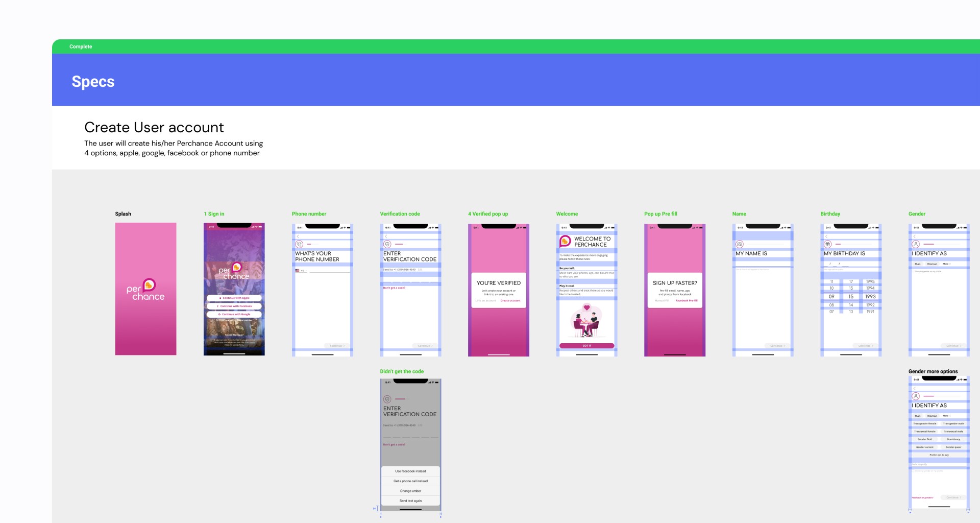Image resolution: width=980 pixels, height=523 pixels.
Task: Click the US flag country selector icon
Action: tap(297, 270)
